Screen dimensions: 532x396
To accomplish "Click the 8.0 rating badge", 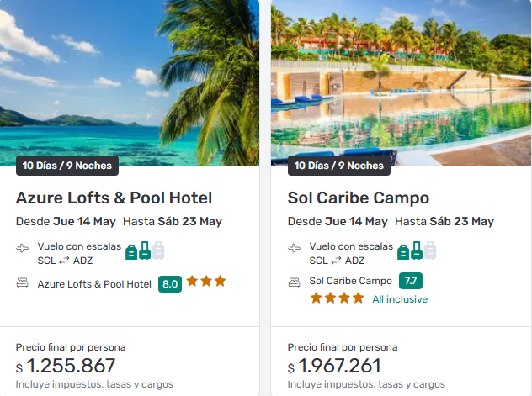I will pos(170,284).
